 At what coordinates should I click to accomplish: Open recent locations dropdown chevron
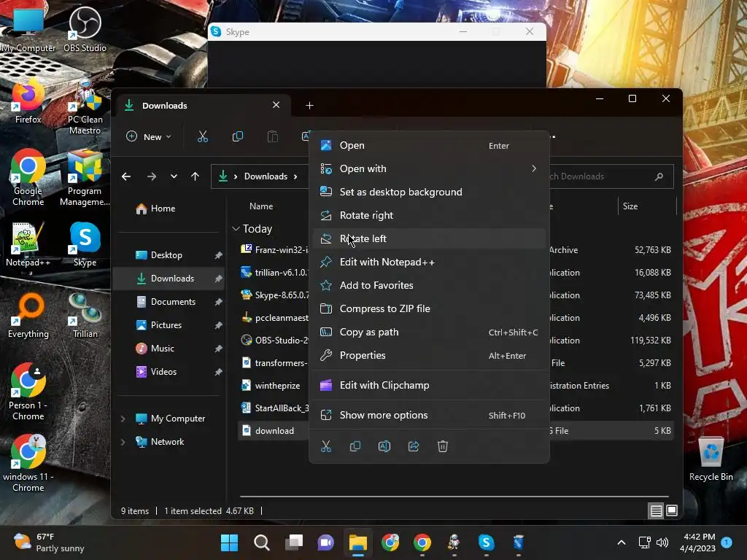coord(174,176)
